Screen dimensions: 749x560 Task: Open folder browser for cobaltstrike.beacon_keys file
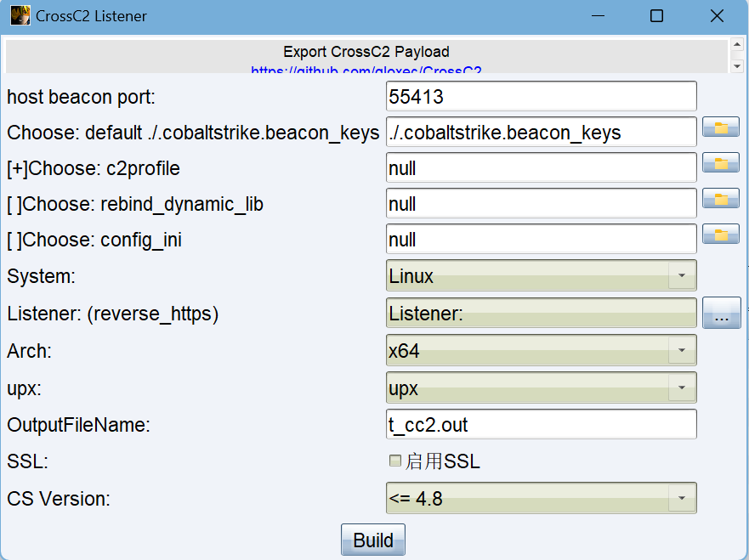[720, 127]
